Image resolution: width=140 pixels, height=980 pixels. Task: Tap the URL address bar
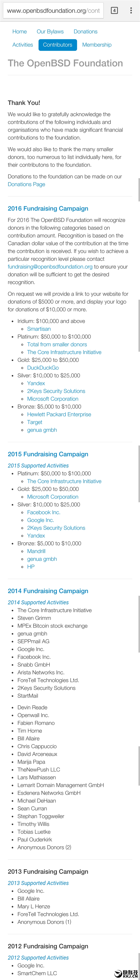pyautogui.click(x=53, y=11)
